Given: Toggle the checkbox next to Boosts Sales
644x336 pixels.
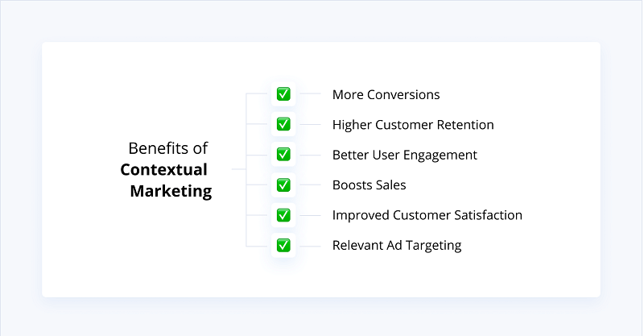Looking at the screenshot, I should tap(283, 185).
